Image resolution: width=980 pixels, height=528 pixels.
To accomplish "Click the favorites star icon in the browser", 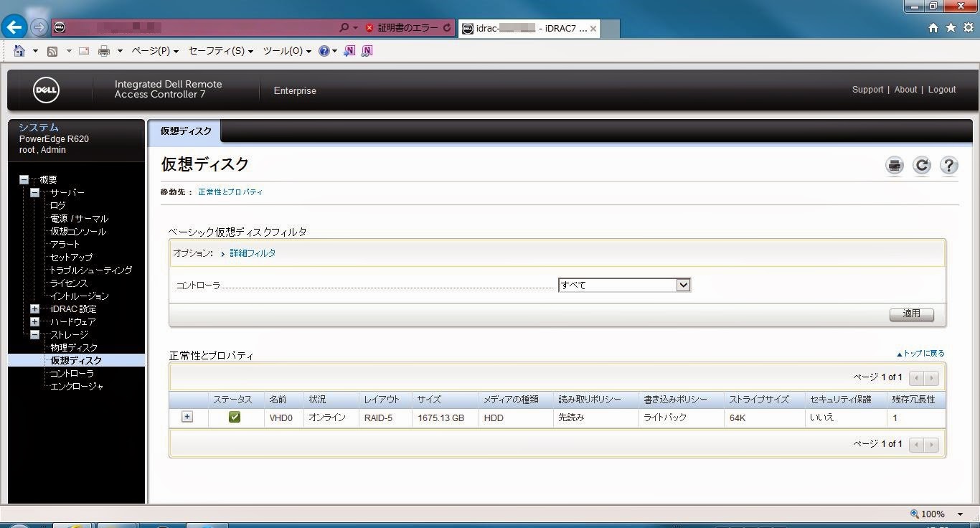I will [x=951, y=27].
